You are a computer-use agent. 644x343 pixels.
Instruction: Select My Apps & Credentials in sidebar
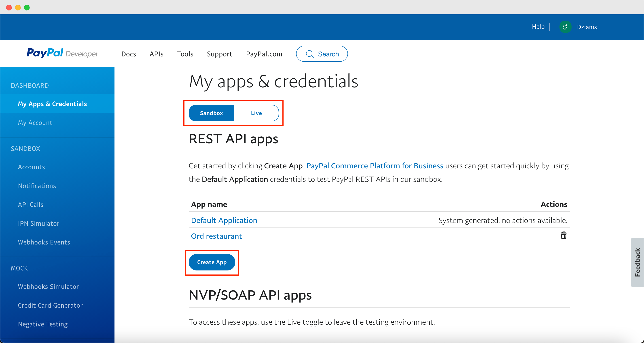(57, 104)
